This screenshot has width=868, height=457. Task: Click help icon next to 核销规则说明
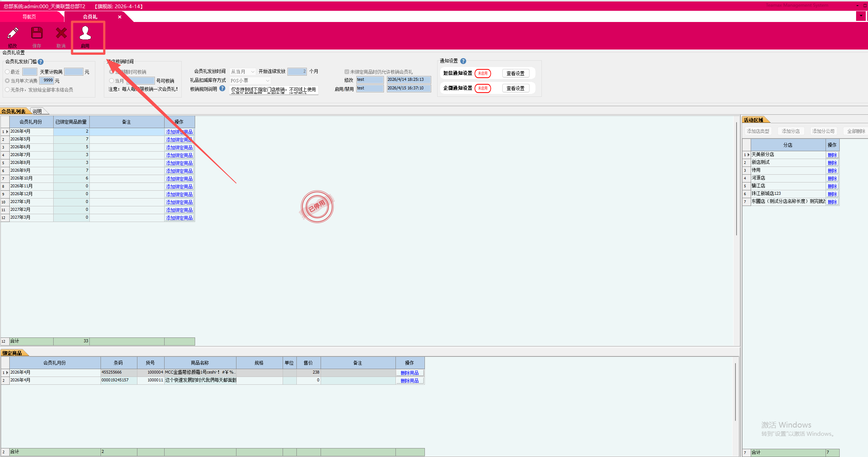222,89
